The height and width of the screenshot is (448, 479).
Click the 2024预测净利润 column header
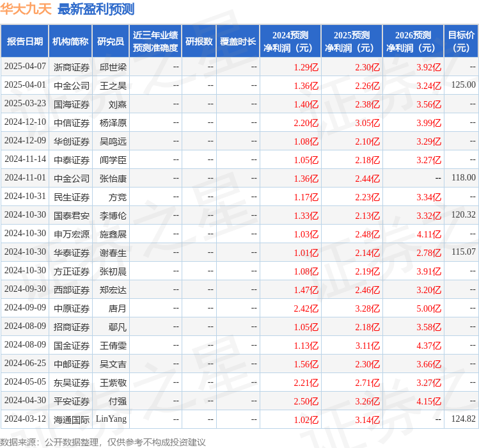tap(290, 42)
